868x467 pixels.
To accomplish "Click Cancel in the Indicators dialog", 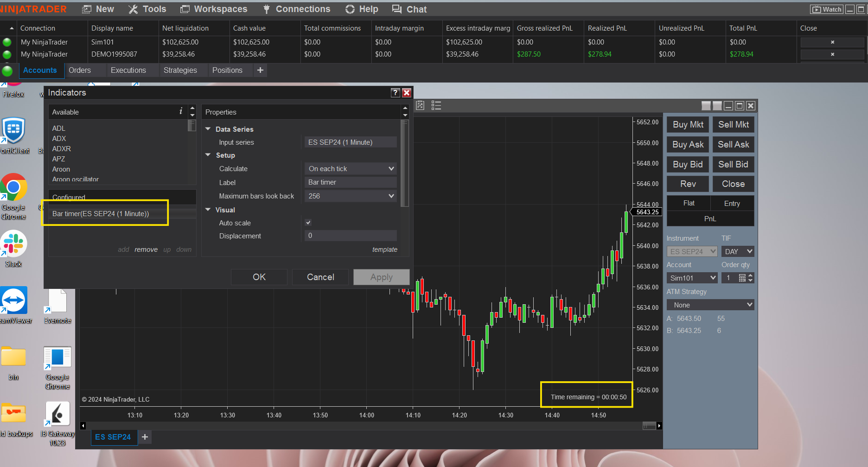I will (x=320, y=277).
